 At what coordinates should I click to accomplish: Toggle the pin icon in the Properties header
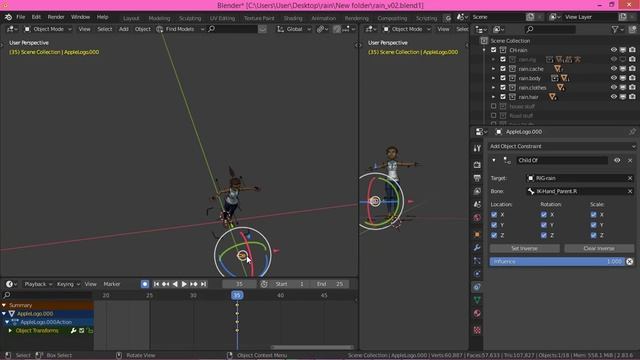click(x=632, y=132)
